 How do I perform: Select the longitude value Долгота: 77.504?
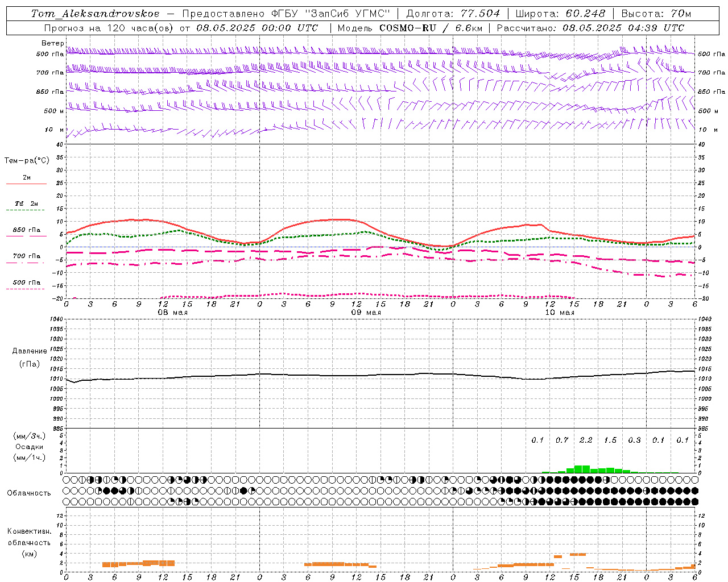[x=453, y=14]
